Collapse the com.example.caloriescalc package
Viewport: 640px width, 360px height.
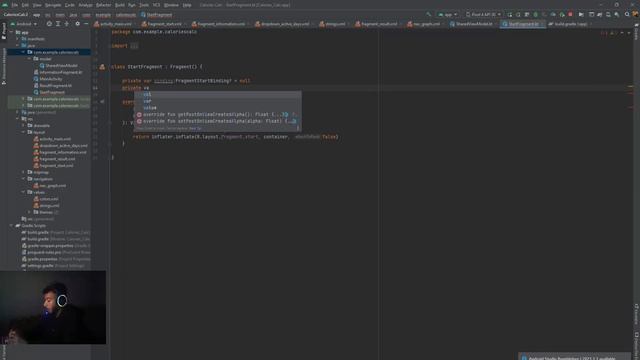(23, 52)
